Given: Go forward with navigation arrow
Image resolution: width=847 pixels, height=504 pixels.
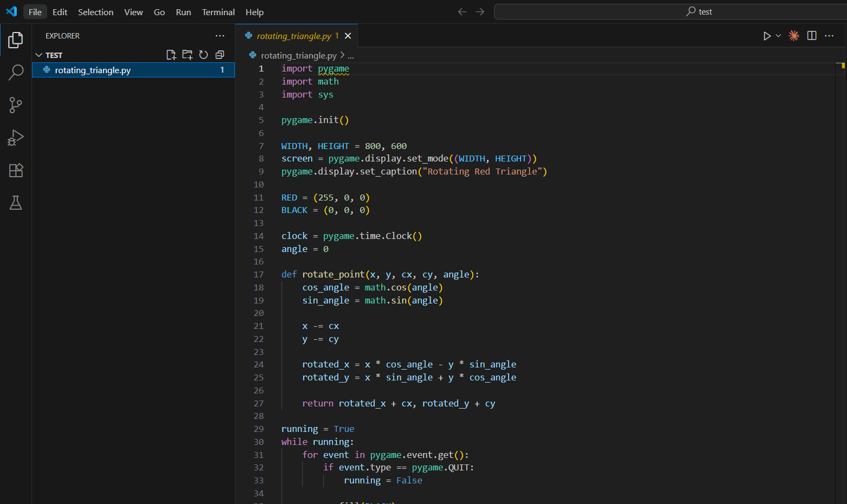Looking at the screenshot, I should coord(480,11).
